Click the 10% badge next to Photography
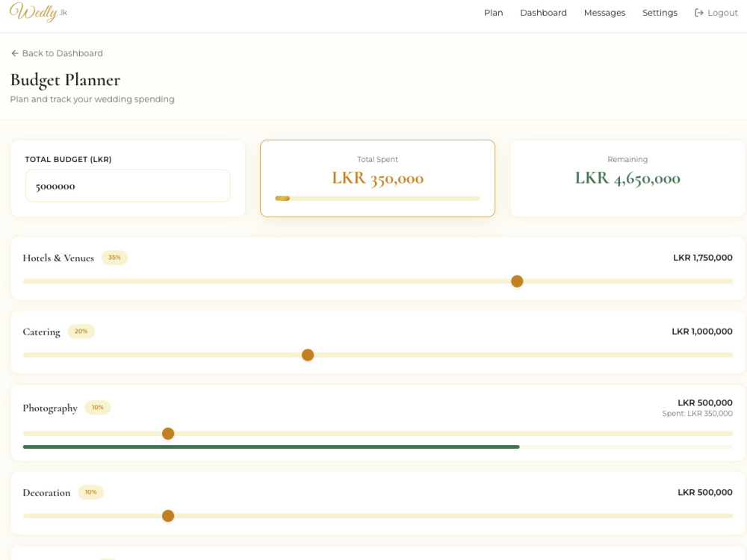747x560 pixels. tap(98, 408)
